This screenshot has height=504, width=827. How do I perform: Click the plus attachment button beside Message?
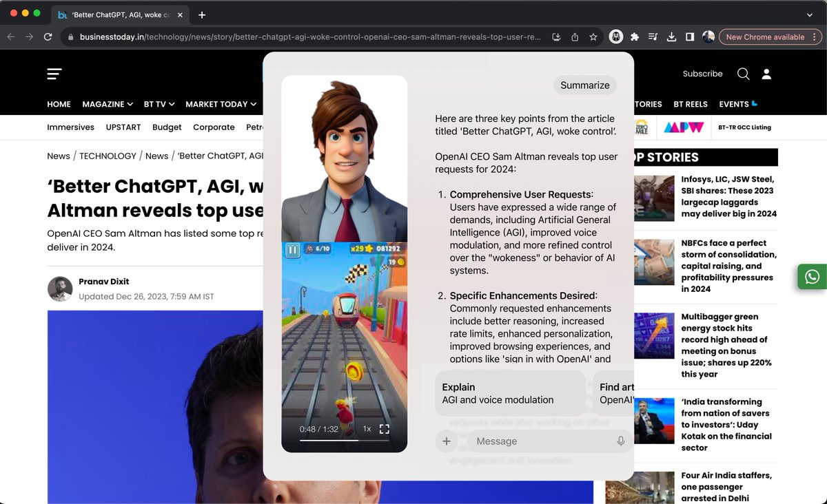pyautogui.click(x=447, y=441)
